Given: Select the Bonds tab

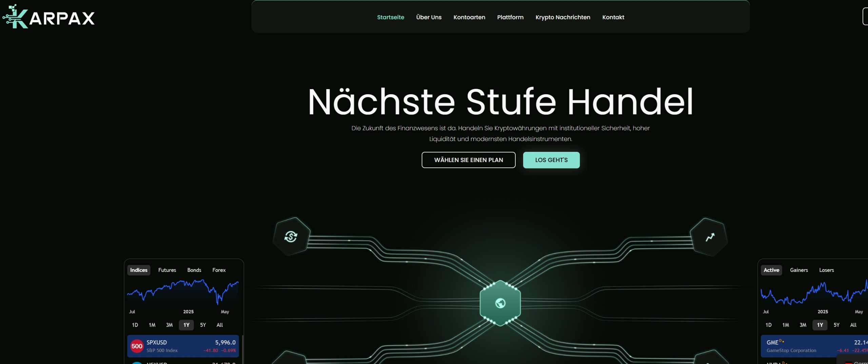Looking at the screenshot, I should coord(194,270).
